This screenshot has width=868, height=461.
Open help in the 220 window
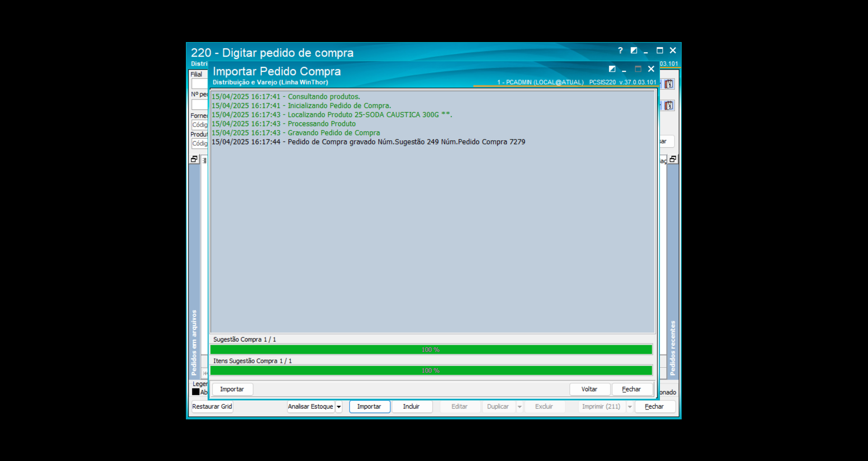pos(620,51)
